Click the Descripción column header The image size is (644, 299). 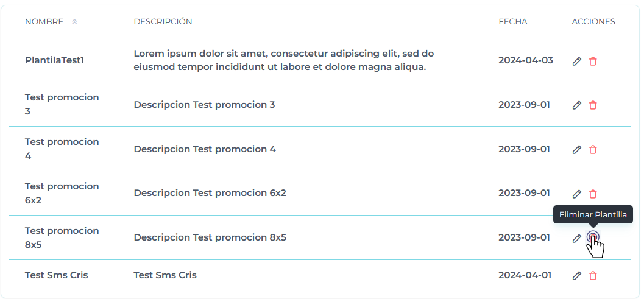click(x=163, y=22)
